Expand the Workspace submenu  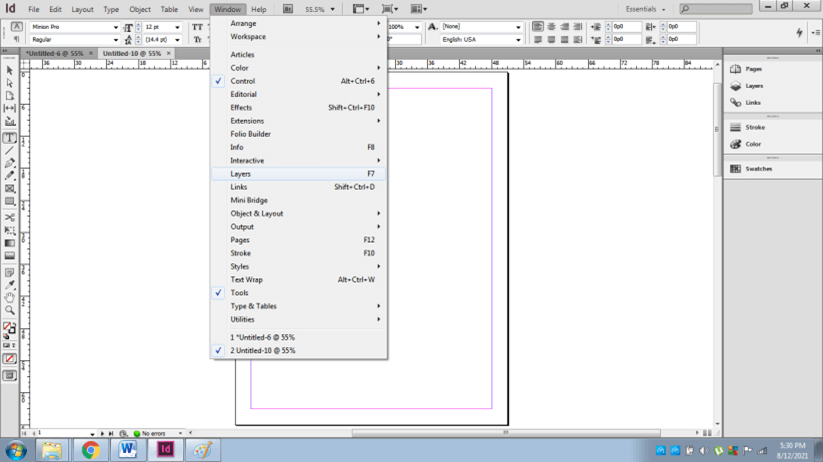coord(299,37)
